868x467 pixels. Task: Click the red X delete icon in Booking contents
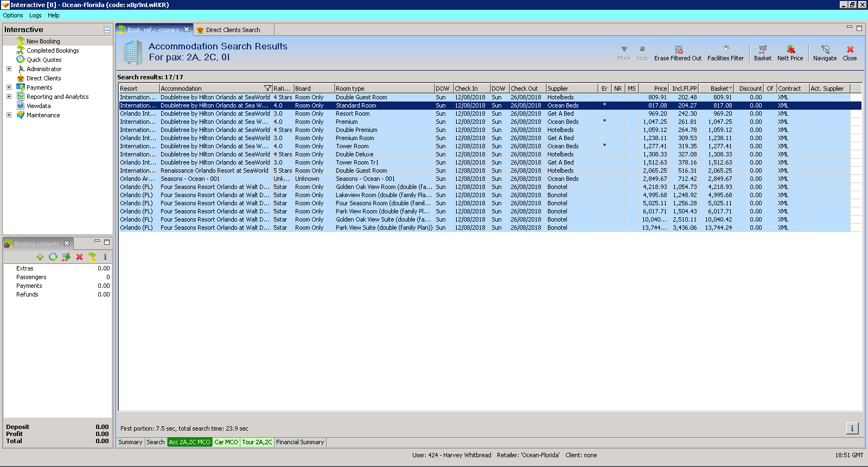[79, 257]
